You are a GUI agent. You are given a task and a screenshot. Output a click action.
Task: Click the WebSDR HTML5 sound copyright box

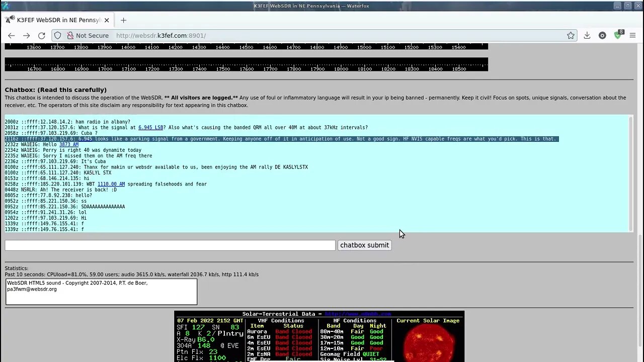coord(102,292)
